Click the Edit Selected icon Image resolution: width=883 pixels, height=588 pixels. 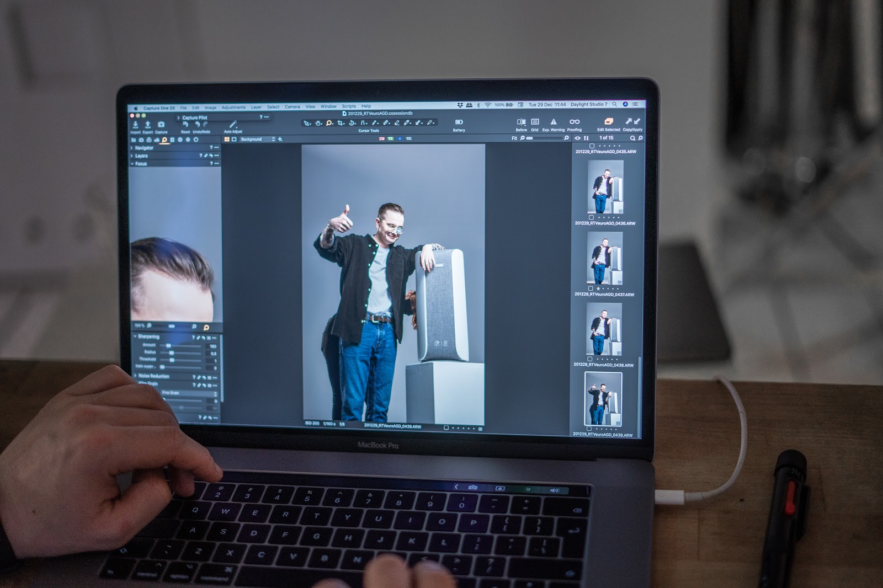(x=609, y=121)
